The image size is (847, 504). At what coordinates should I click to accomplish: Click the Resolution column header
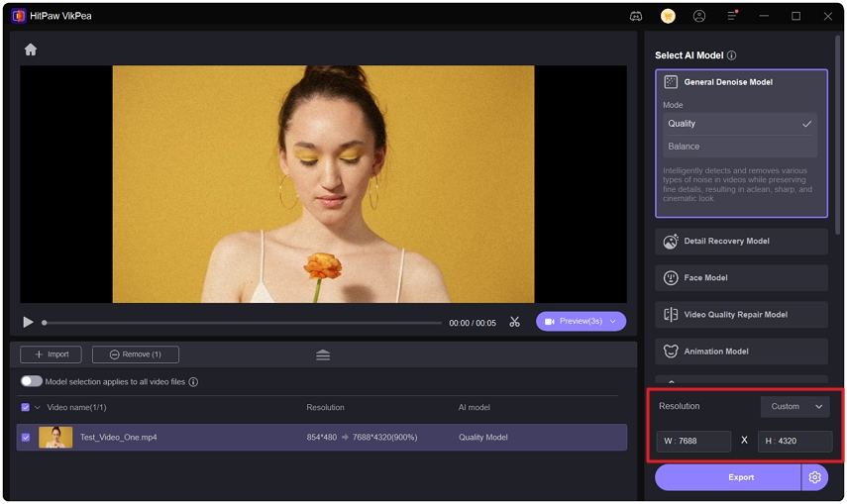pyautogui.click(x=325, y=407)
